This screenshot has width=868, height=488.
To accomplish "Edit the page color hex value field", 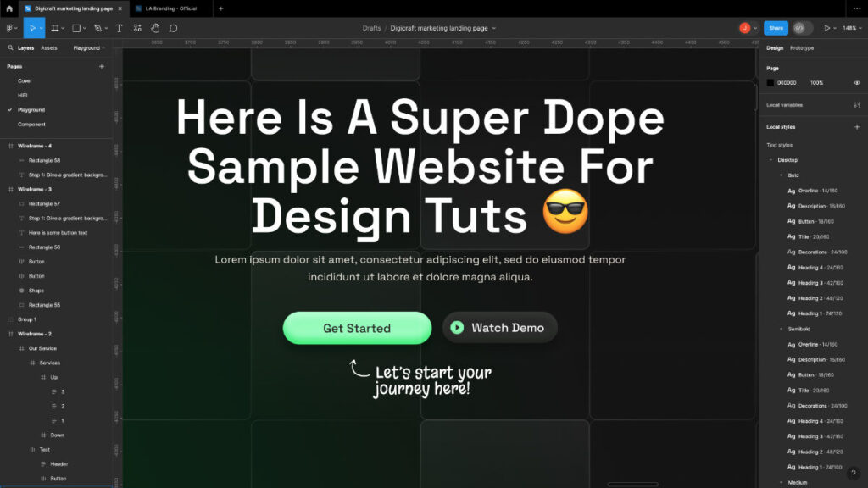I will click(787, 83).
